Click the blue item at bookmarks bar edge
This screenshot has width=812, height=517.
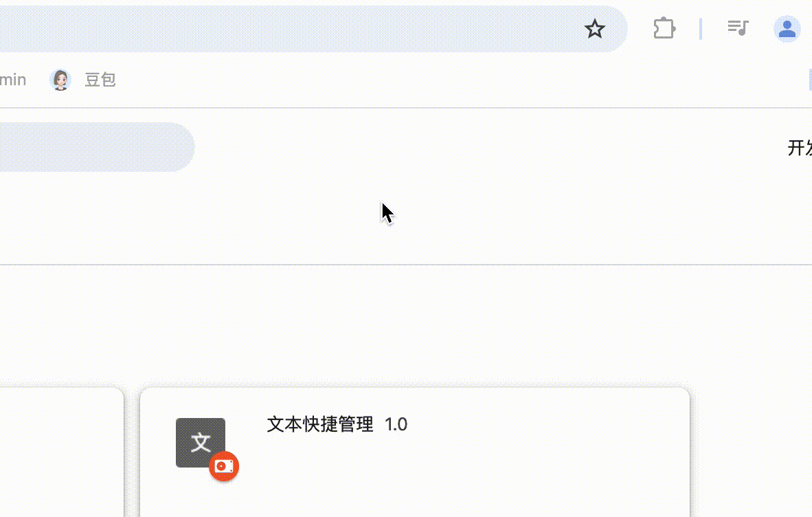pos(810,80)
